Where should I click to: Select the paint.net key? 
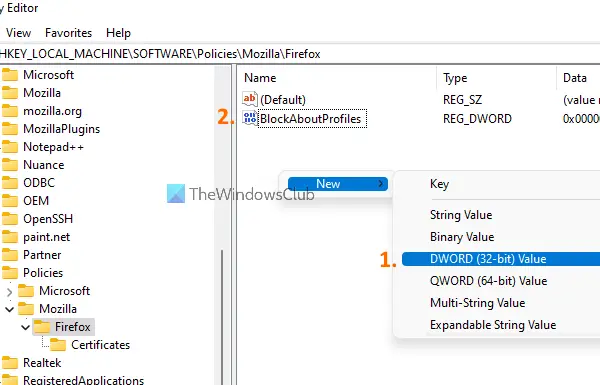pyautogui.click(x=46, y=237)
